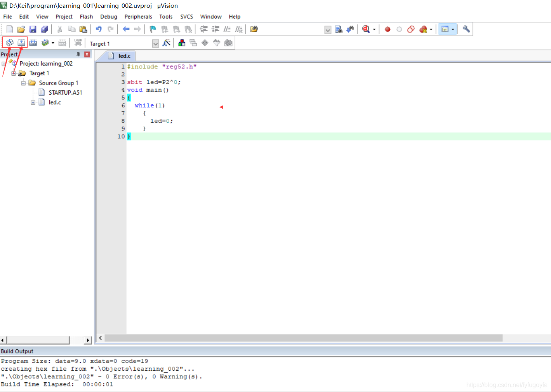Pin the Project panel
This screenshot has width=551, height=392.
click(78, 54)
